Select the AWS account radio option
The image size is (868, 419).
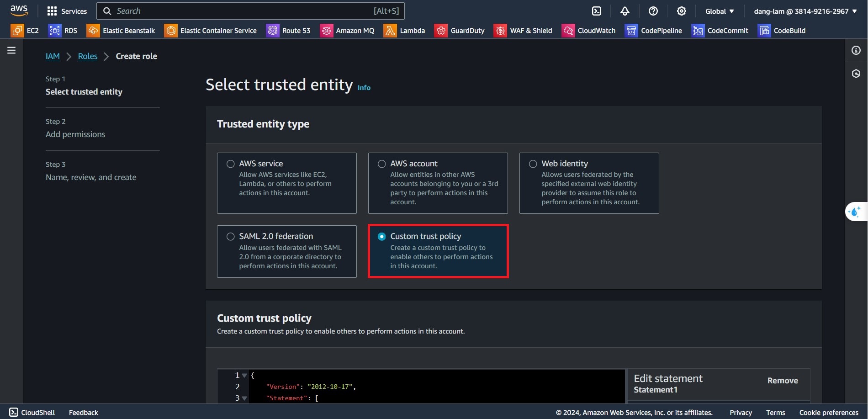pos(381,164)
